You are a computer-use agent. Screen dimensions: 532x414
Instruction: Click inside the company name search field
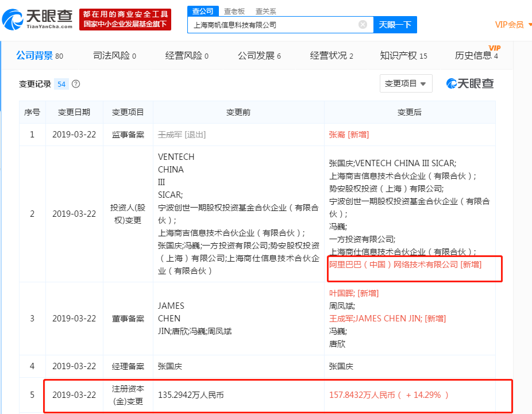[276, 25]
